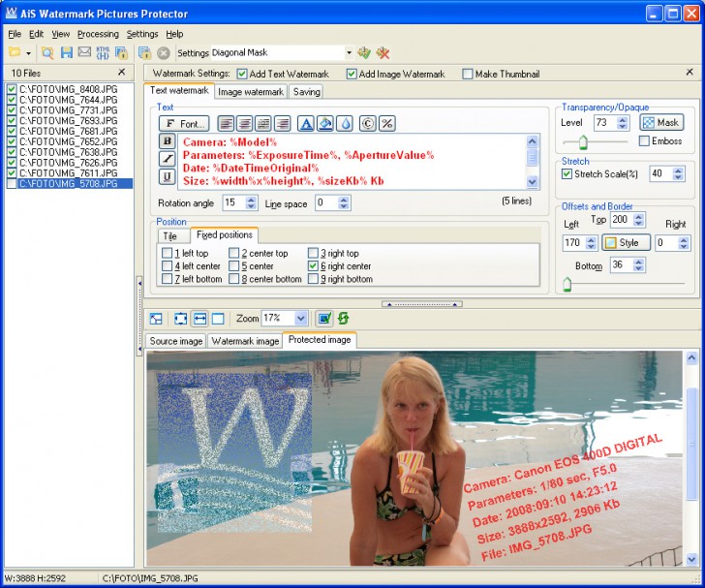Increase Rotation angle spinner

[x=252, y=200]
